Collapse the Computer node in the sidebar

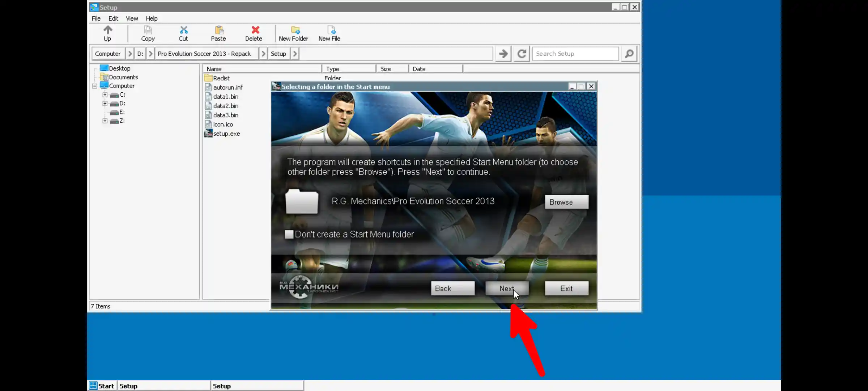pyautogui.click(x=94, y=86)
